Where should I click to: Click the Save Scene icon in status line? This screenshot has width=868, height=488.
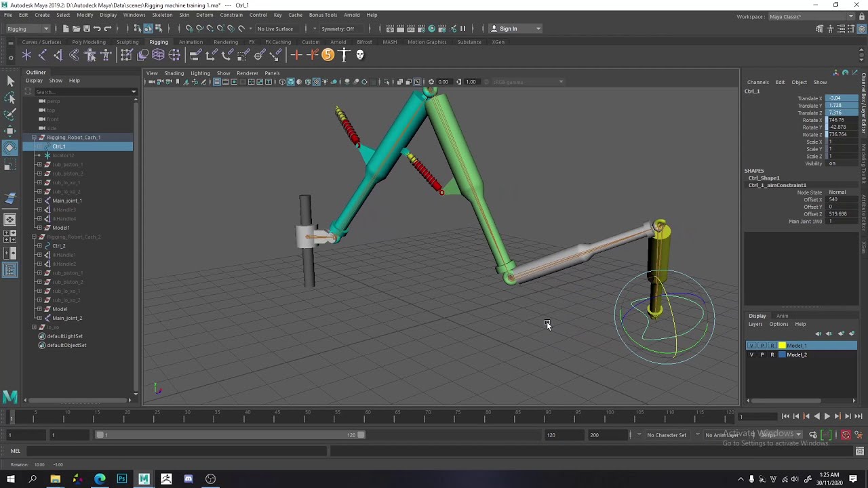point(86,28)
